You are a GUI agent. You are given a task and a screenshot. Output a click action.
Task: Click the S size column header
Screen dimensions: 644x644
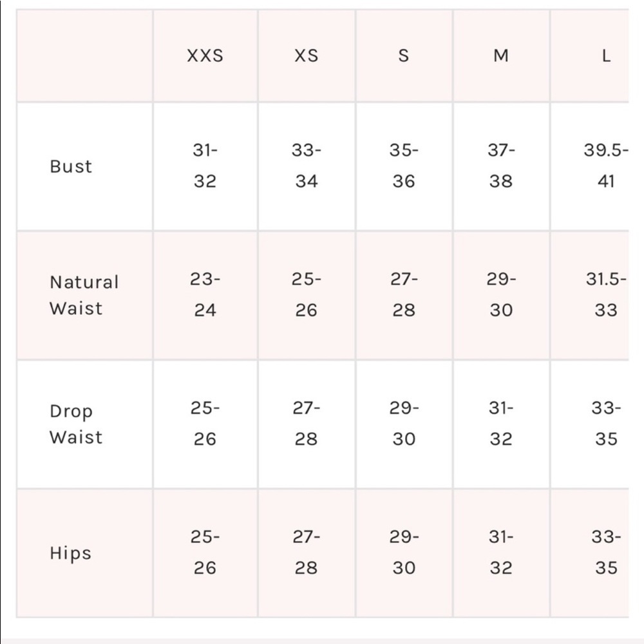click(404, 55)
